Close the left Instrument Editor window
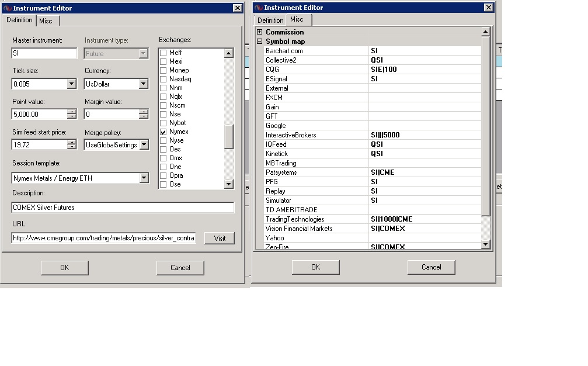 (238, 8)
